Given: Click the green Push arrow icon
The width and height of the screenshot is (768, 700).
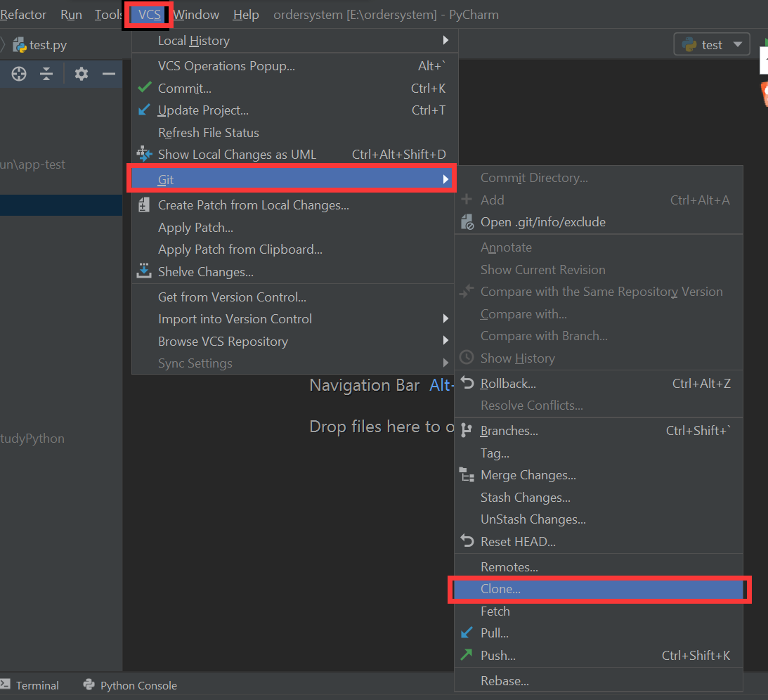Looking at the screenshot, I should click(467, 654).
